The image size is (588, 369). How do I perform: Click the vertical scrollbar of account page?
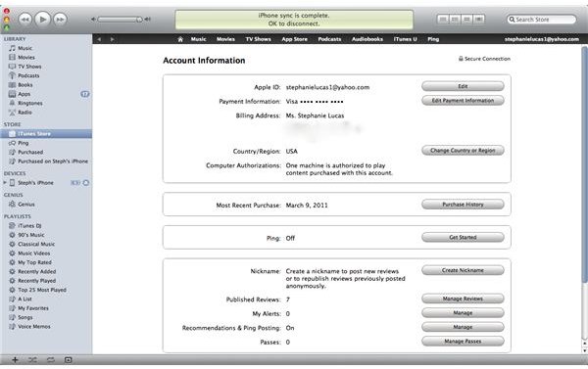coord(584,164)
